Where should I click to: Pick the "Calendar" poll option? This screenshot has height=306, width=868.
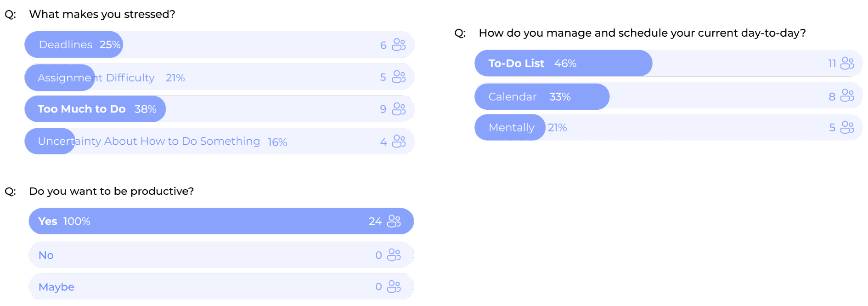512,96
